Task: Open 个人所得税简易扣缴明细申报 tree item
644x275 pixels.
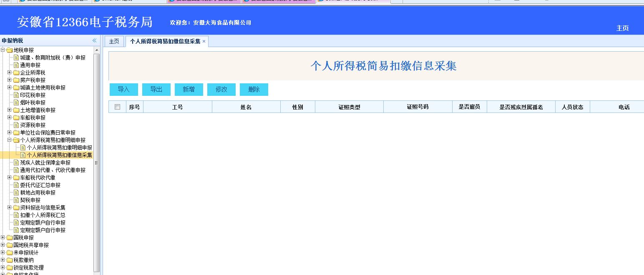Action: (59, 147)
